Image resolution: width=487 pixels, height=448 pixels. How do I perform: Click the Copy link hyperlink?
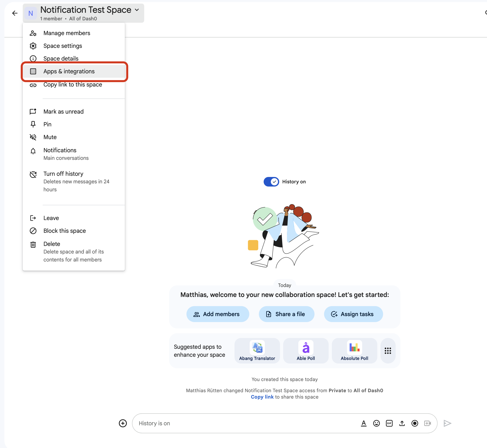click(262, 397)
